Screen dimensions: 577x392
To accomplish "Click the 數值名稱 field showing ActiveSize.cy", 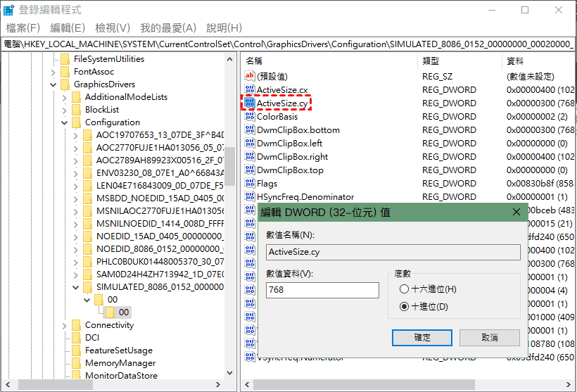I will tap(393, 252).
